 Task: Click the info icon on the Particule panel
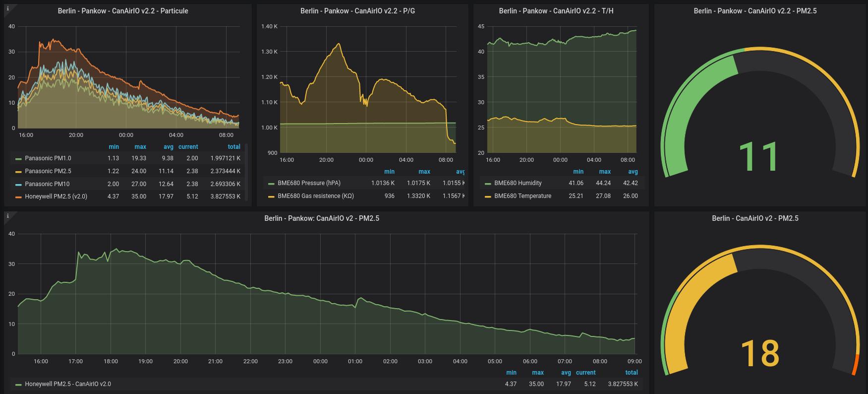click(x=8, y=8)
